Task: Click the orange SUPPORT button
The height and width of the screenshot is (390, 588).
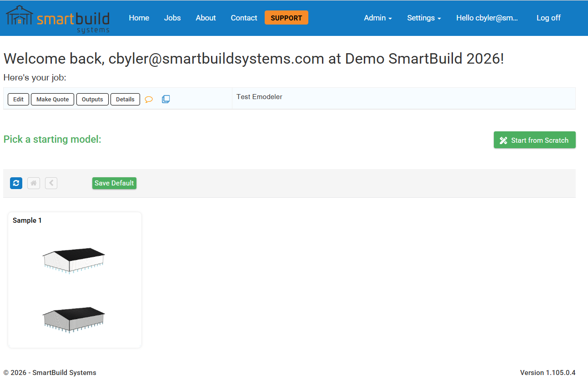Action: pyautogui.click(x=286, y=18)
